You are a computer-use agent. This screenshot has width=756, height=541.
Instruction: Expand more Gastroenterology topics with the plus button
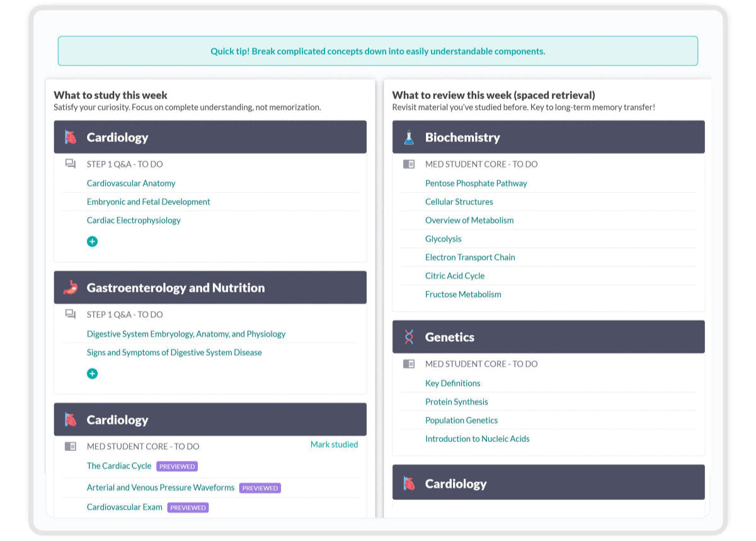click(x=92, y=373)
